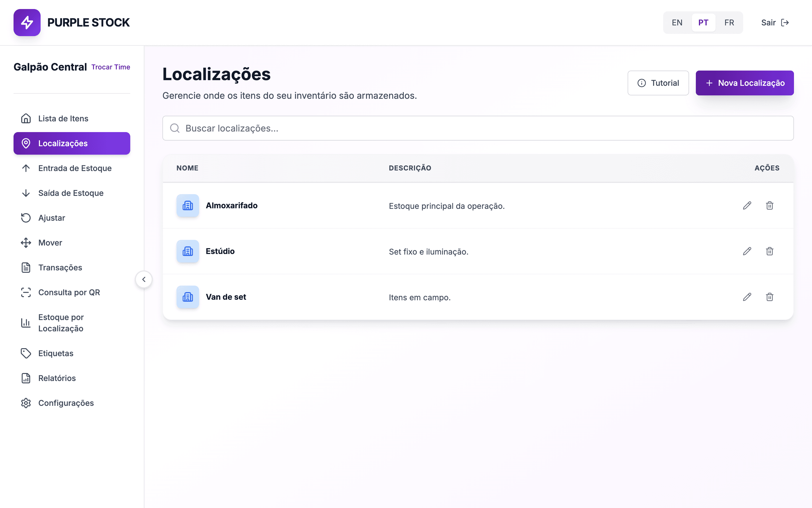This screenshot has width=812, height=508.
Task: Open Estoque por Localização report
Action: pyautogui.click(x=72, y=323)
